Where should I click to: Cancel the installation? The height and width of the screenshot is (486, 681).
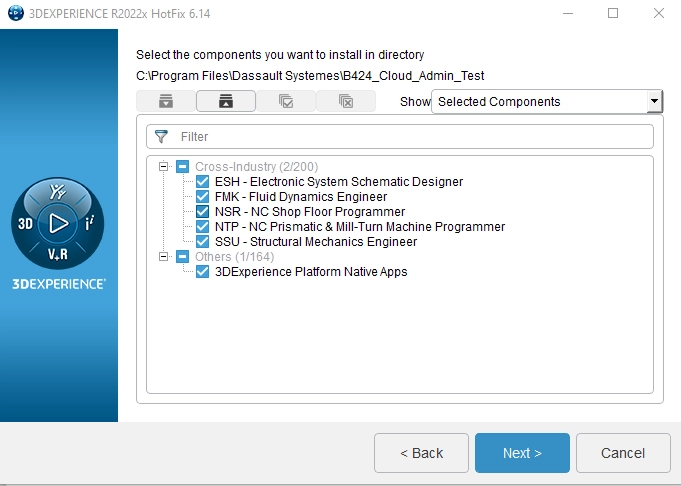pos(623,453)
